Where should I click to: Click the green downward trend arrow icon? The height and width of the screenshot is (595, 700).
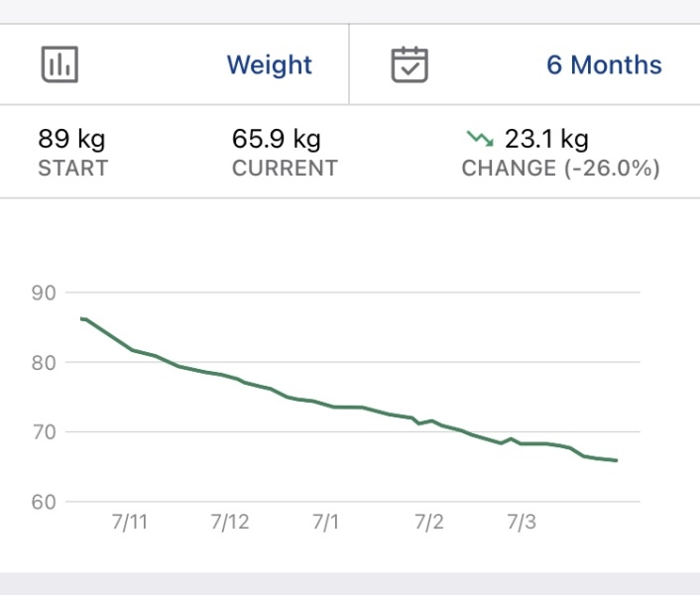[479, 138]
